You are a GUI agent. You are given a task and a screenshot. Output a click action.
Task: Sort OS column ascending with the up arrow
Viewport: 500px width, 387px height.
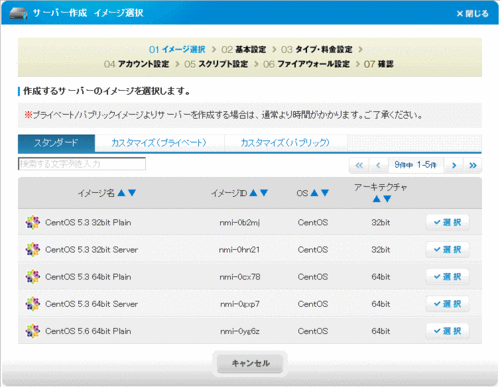tap(314, 193)
